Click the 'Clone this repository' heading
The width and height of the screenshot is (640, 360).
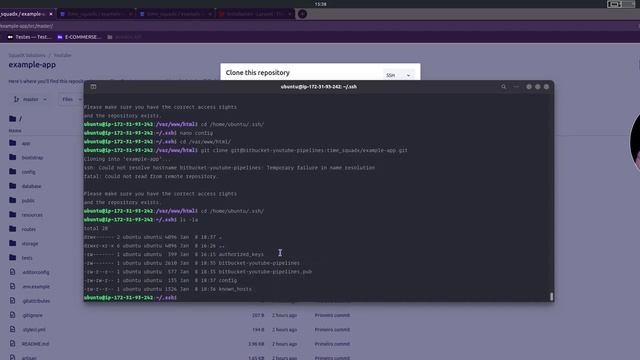click(258, 72)
